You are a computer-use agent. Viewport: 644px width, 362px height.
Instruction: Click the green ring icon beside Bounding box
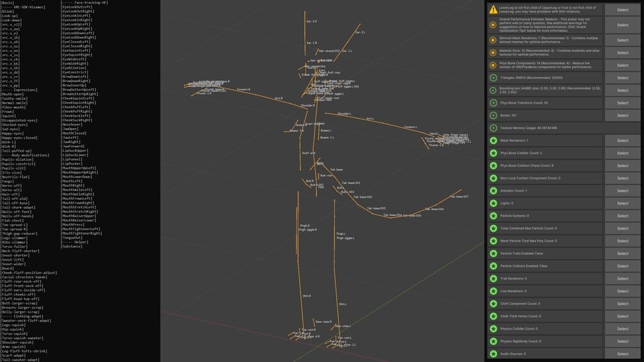point(493,90)
